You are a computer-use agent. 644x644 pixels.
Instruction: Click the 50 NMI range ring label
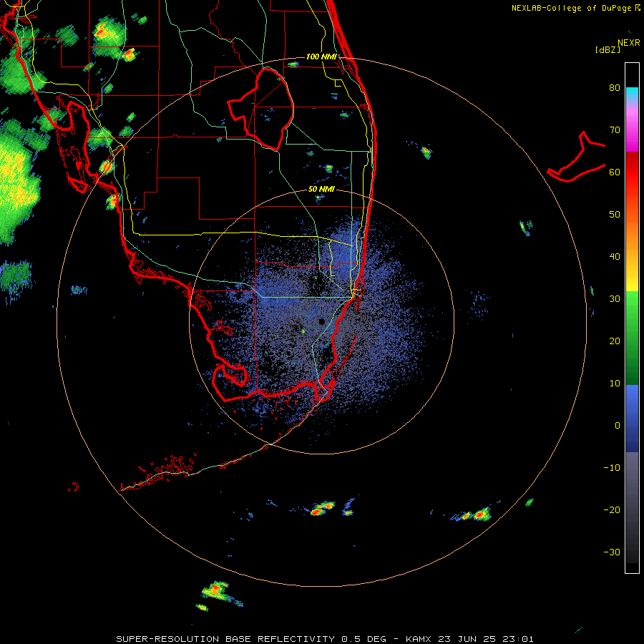[321, 190]
